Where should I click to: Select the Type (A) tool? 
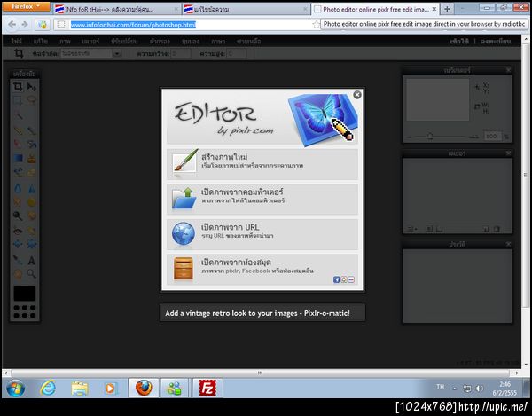[x=32, y=260]
